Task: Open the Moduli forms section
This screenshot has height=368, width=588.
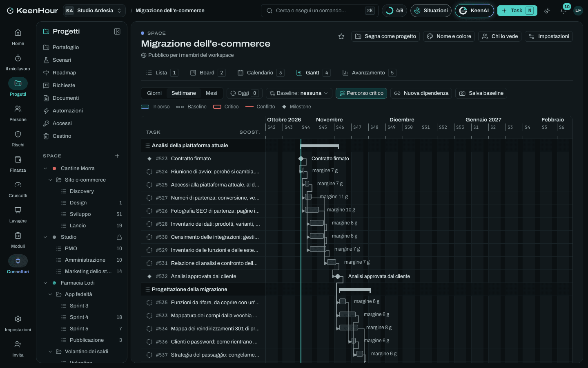Action: tap(18, 240)
